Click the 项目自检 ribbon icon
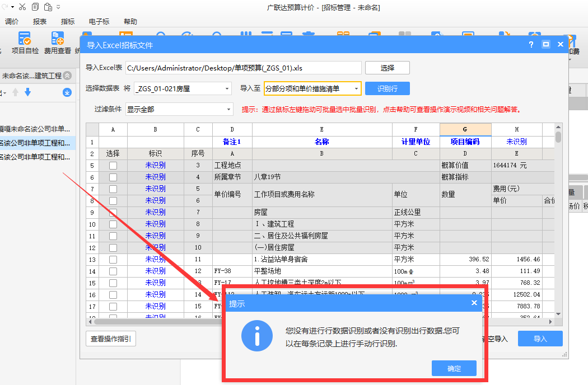This screenshot has width=588, height=385. point(25,43)
